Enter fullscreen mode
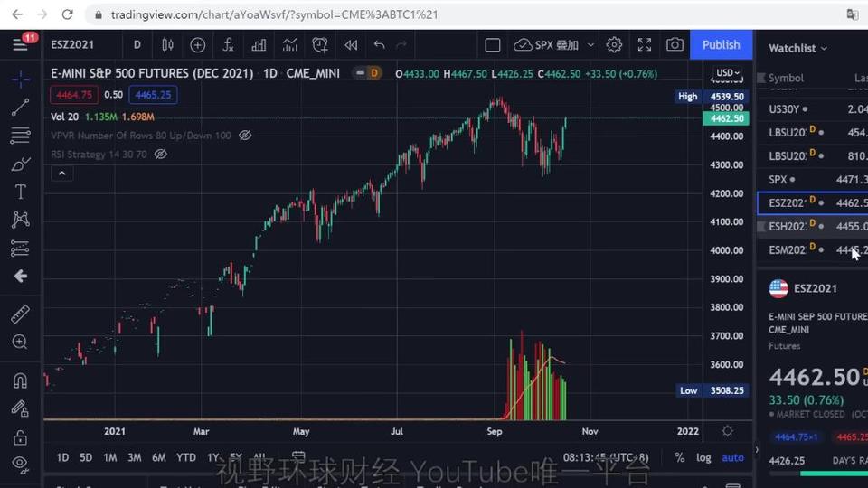Viewport: 868px width, 488px height. [x=645, y=45]
